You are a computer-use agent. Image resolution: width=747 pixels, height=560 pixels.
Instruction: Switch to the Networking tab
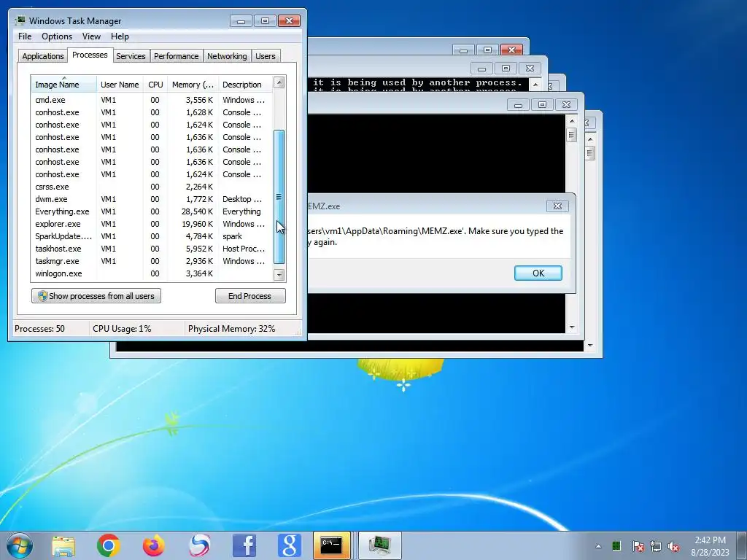click(x=227, y=56)
